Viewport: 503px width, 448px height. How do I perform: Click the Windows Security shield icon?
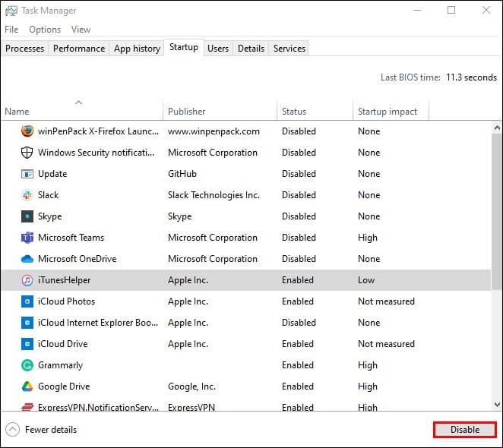point(27,153)
